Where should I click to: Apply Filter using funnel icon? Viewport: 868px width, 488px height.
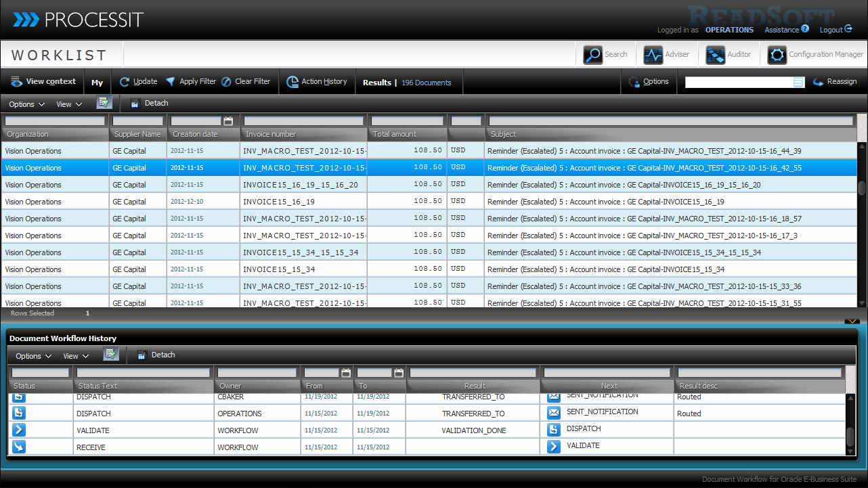pos(171,81)
